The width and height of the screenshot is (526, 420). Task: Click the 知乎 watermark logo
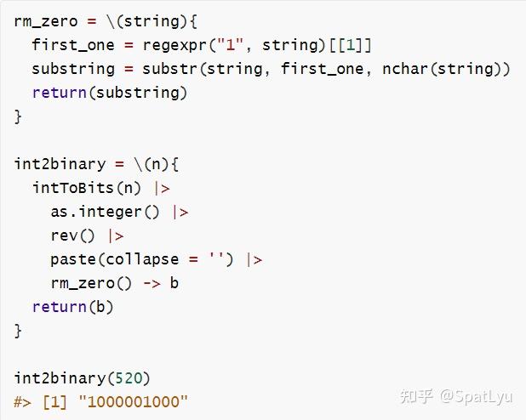417,396
